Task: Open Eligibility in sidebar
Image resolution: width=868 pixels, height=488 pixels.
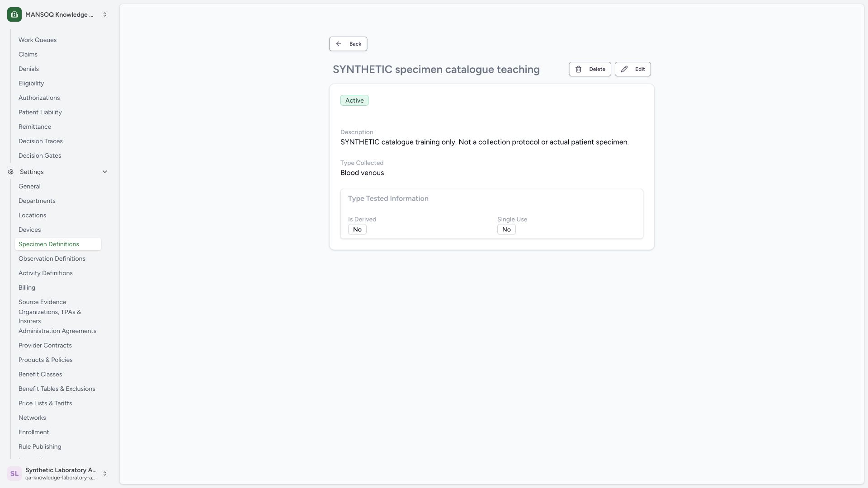Action: tap(58, 83)
